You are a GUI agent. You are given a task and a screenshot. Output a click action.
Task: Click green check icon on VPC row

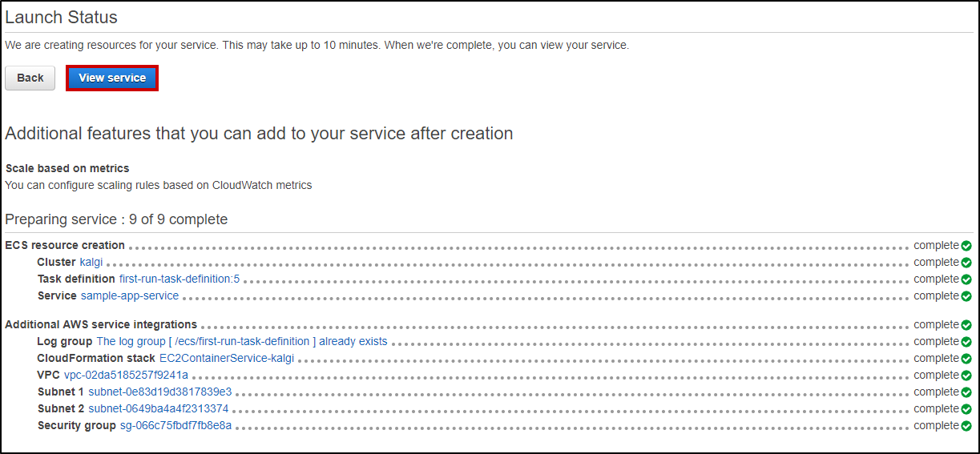(x=966, y=376)
